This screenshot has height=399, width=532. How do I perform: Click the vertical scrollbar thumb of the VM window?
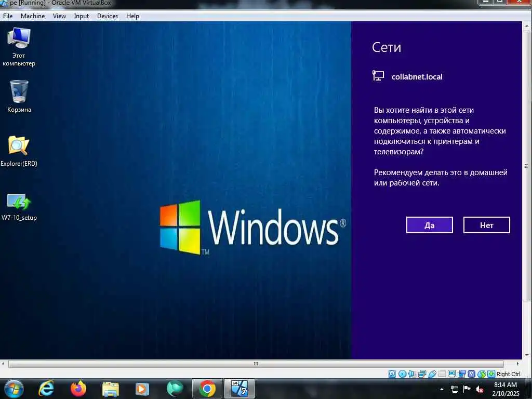pos(527,166)
